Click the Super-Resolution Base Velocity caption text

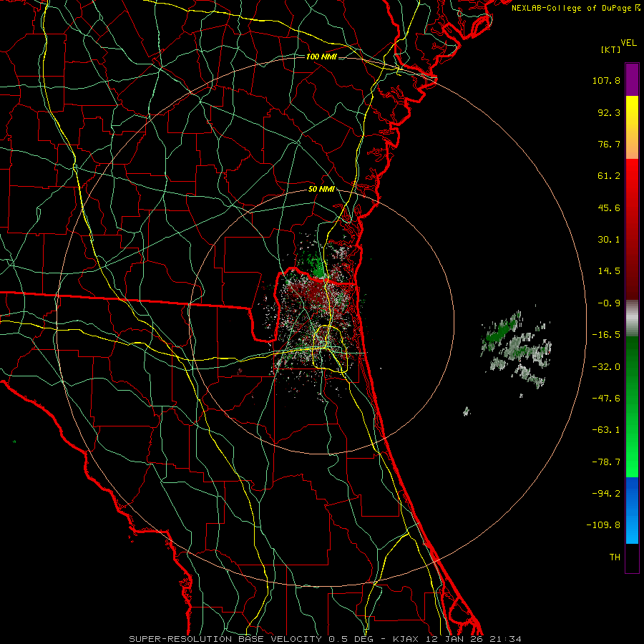(325, 639)
